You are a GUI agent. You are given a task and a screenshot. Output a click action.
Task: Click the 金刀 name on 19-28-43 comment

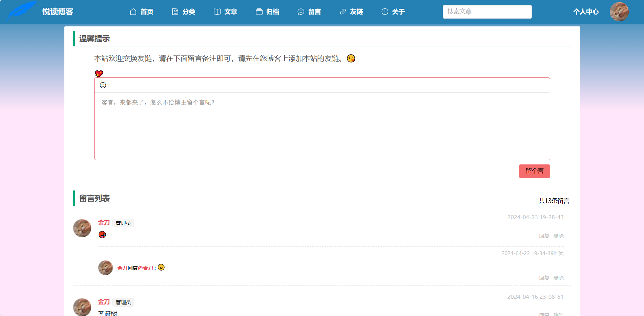(104, 223)
